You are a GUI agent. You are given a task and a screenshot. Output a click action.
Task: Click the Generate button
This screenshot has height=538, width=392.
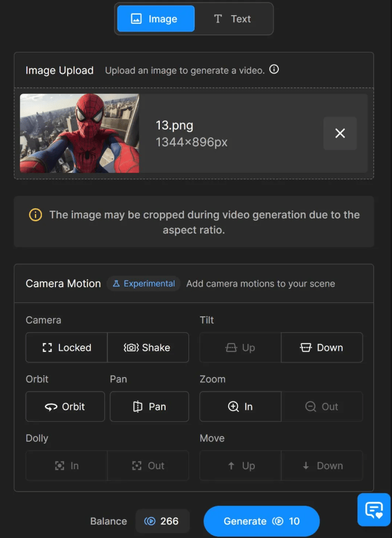point(261,521)
